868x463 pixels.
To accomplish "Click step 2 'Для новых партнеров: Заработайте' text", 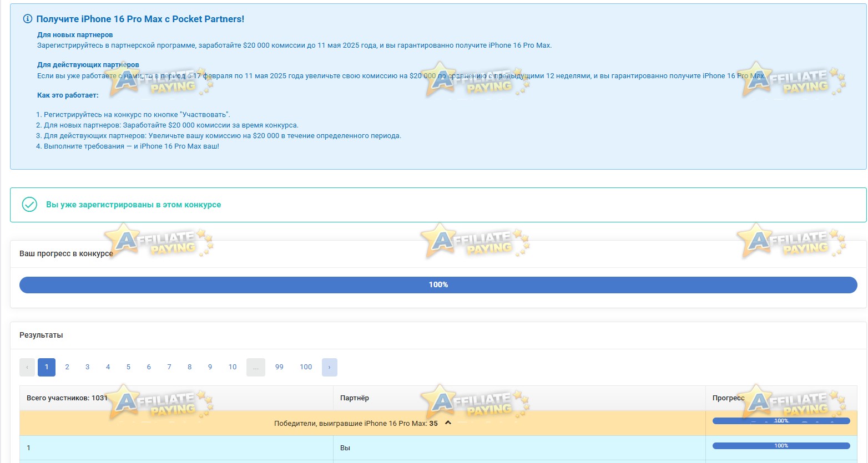I will coord(171,125).
